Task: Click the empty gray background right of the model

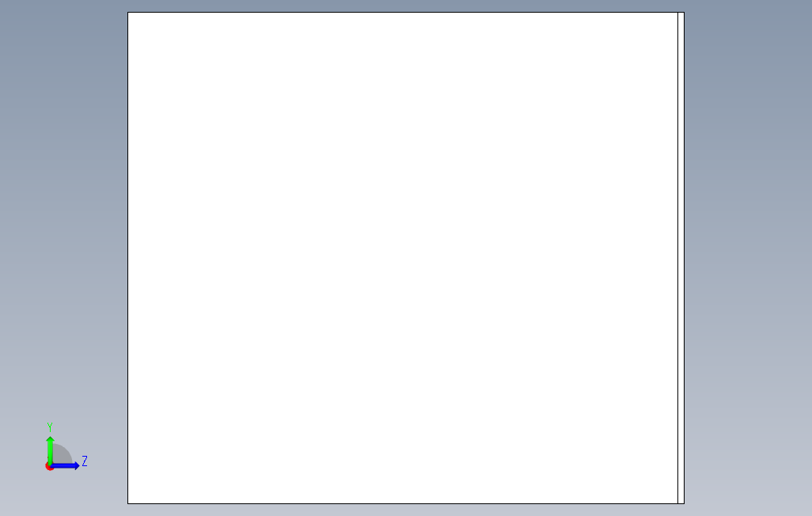Action: click(x=749, y=259)
